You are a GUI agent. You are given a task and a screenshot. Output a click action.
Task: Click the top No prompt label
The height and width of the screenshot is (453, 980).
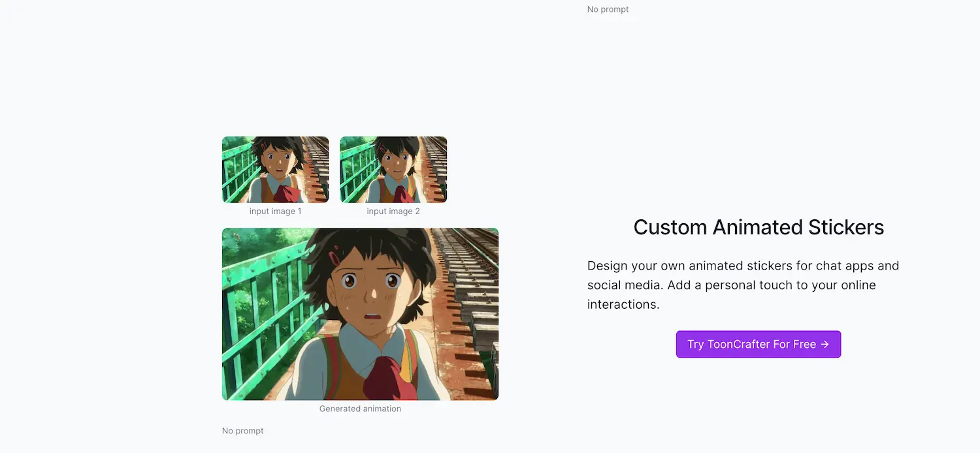(x=608, y=9)
